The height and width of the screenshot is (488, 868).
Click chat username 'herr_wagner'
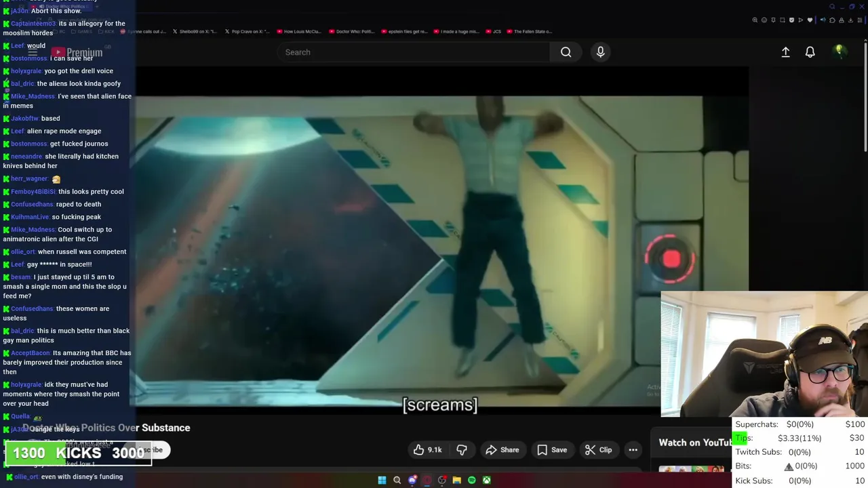[29, 179]
